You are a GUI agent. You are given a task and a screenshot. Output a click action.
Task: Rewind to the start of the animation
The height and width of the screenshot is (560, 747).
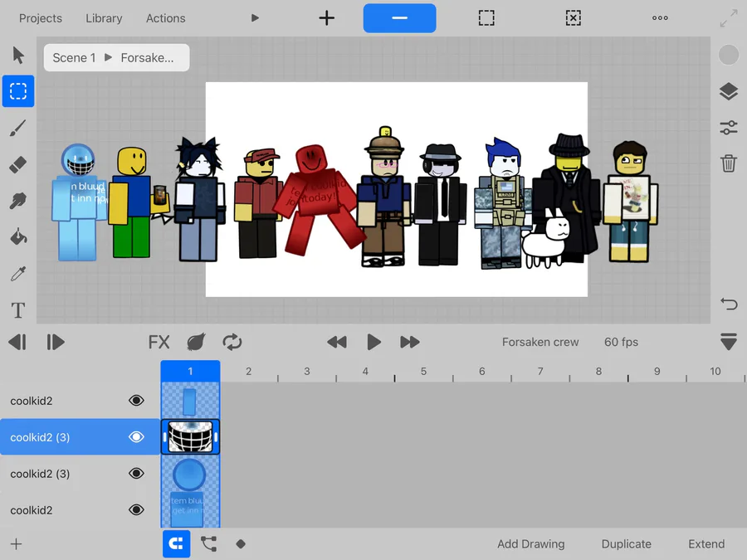coord(337,342)
